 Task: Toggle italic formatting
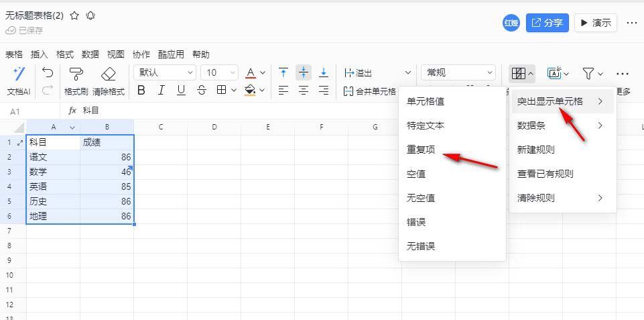click(x=161, y=91)
